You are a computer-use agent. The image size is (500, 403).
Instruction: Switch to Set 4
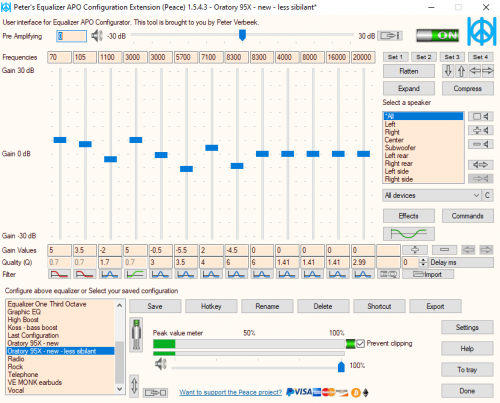(480, 57)
